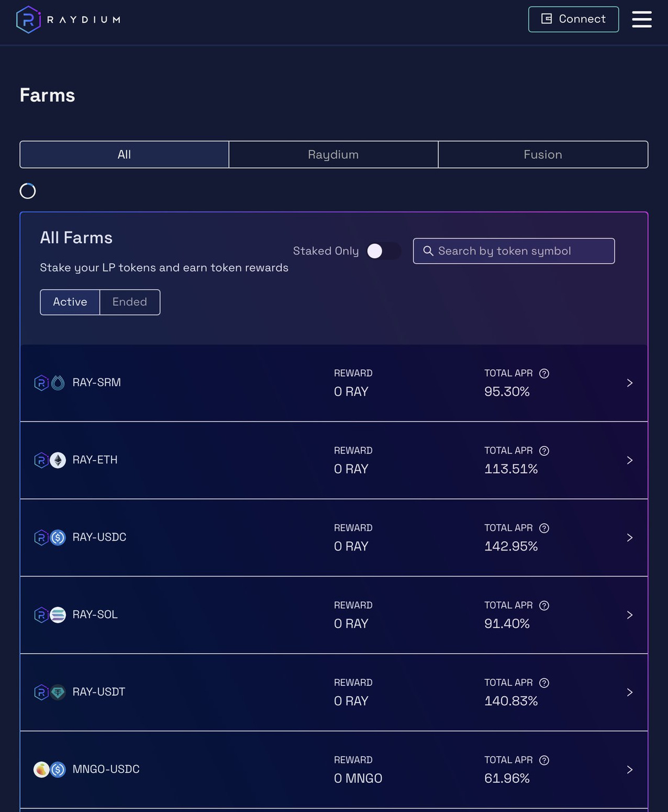668x812 pixels.
Task: Click the MNGO token icon
Action: point(41,769)
